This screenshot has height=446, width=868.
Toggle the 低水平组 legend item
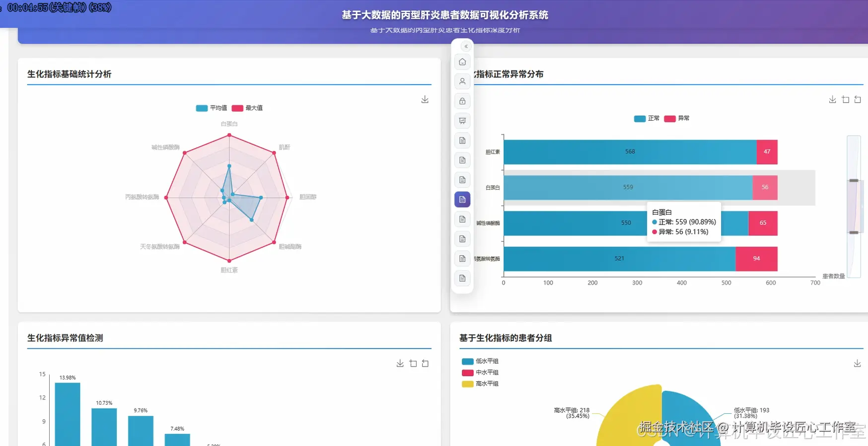[480, 361]
